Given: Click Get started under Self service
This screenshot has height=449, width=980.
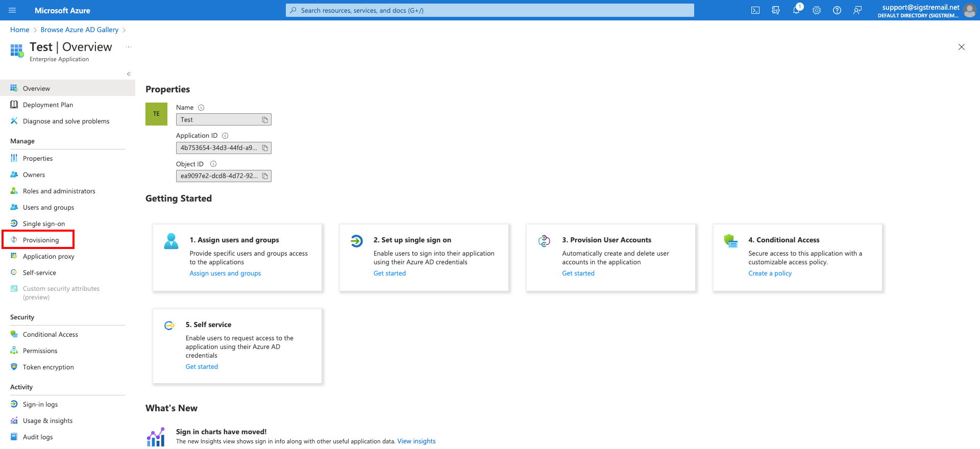Looking at the screenshot, I should pyautogui.click(x=202, y=367).
